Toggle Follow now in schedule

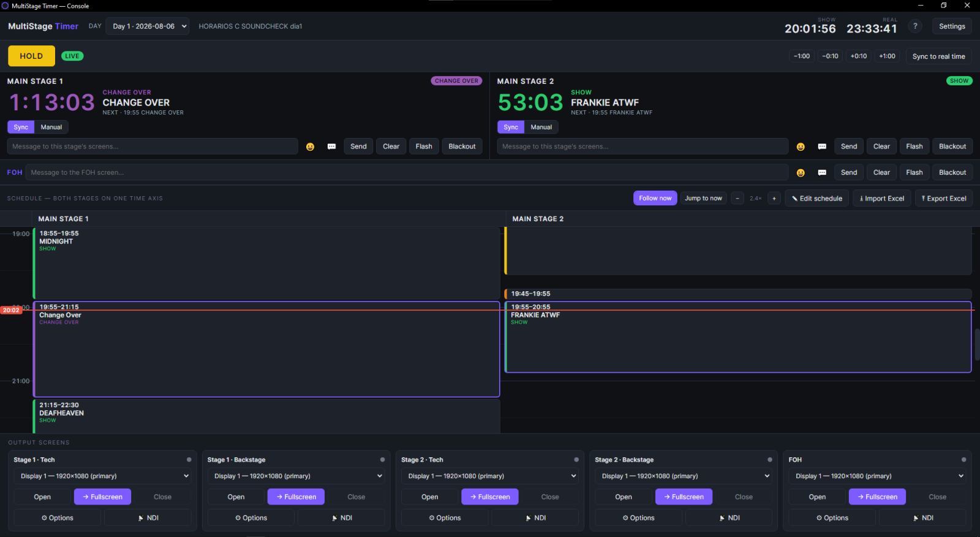655,198
